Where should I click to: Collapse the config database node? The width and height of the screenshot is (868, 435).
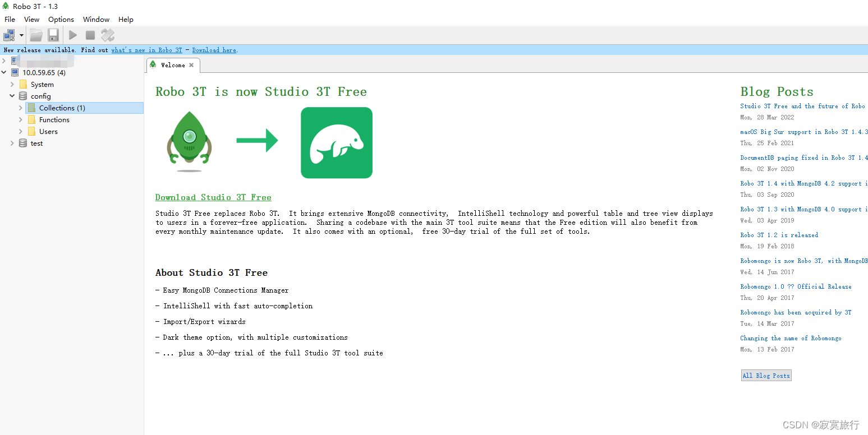pyautogui.click(x=12, y=96)
